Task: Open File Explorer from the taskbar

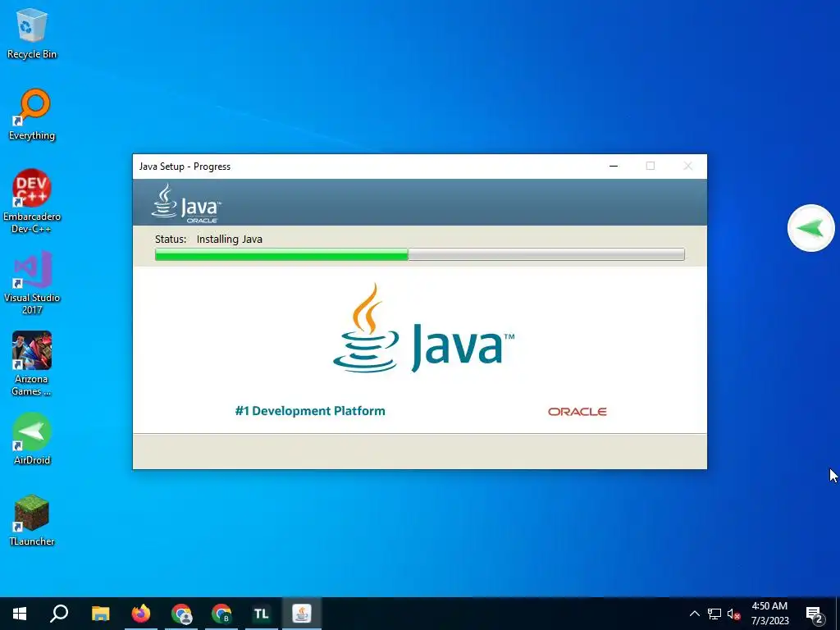Action: click(100, 614)
